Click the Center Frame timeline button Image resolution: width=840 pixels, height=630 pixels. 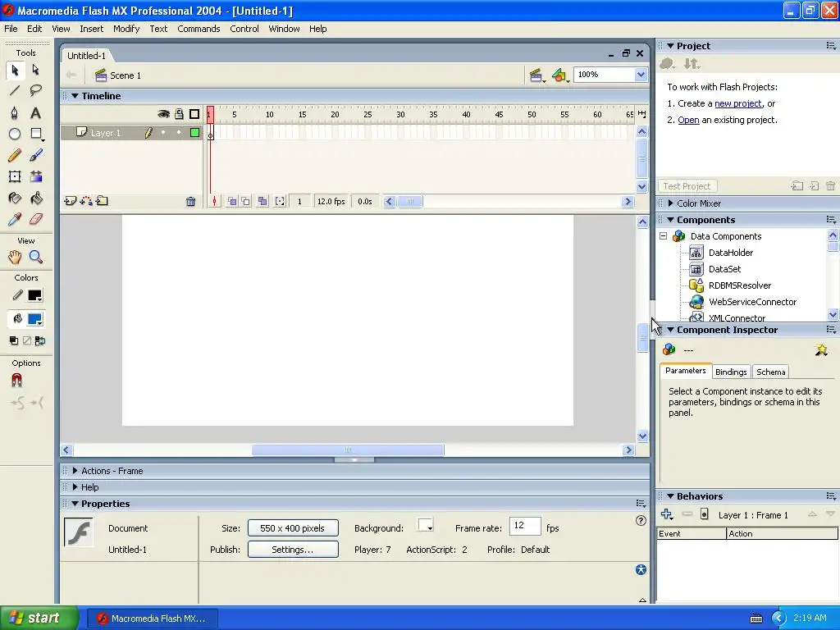coord(214,202)
